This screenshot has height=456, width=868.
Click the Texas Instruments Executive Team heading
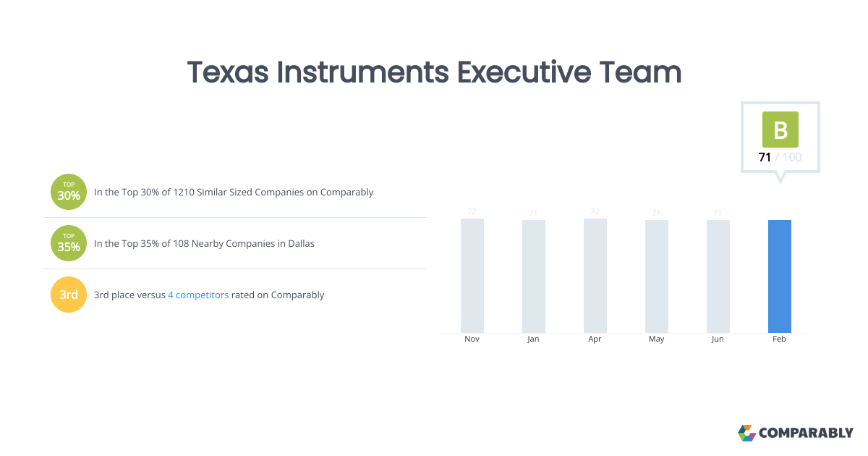434,73
